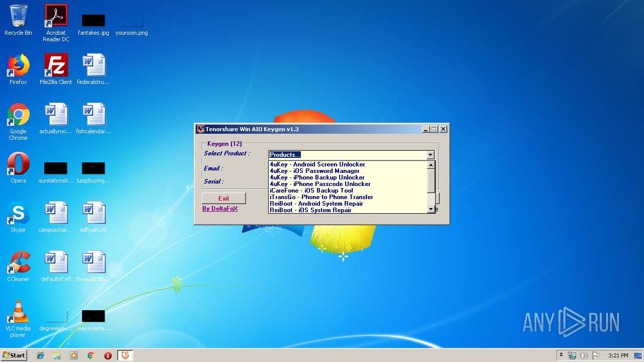Launch Opera desktop shortcut
The height and width of the screenshot is (362, 644).
pyautogui.click(x=18, y=168)
